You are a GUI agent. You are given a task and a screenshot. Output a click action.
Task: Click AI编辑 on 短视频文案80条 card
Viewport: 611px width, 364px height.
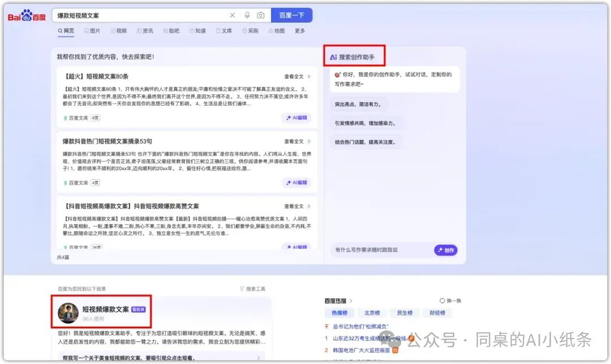click(296, 118)
